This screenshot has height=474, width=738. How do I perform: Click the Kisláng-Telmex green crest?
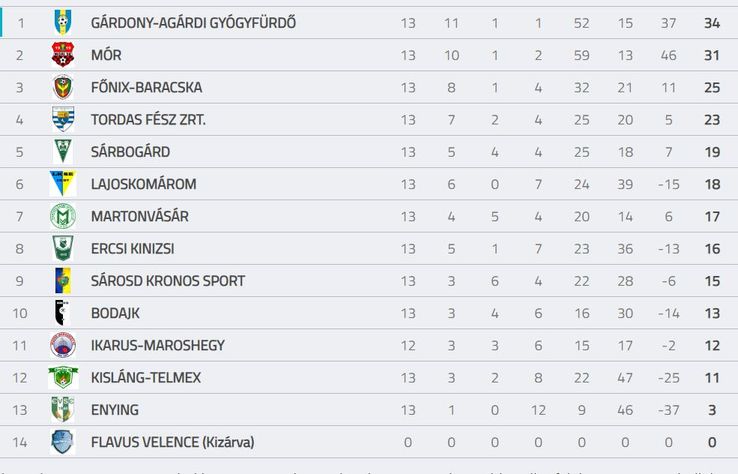coord(63,378)
